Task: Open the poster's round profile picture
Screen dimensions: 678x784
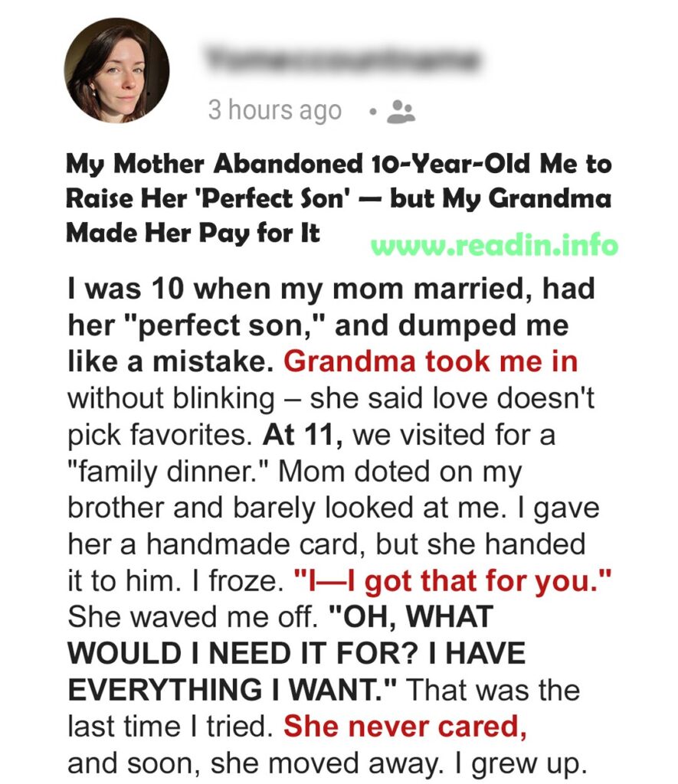Action: [x=116, y=70]
